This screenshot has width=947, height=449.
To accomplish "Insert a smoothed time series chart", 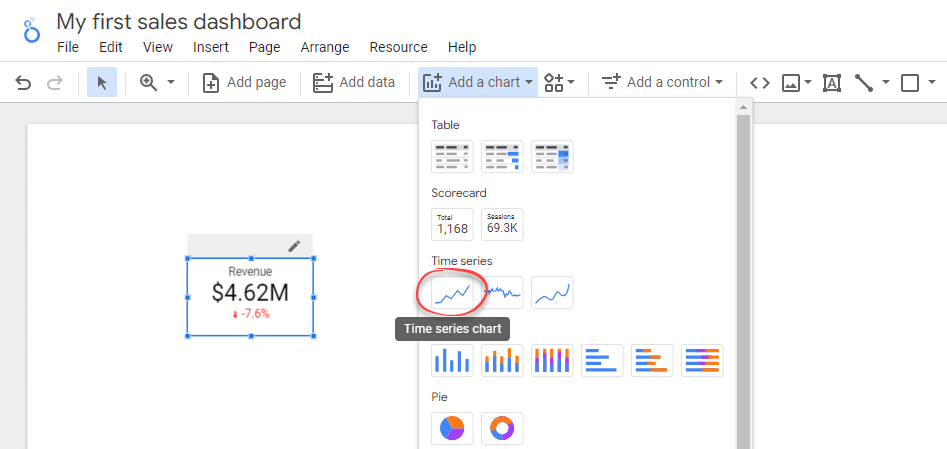I will [x=553, y=292].
